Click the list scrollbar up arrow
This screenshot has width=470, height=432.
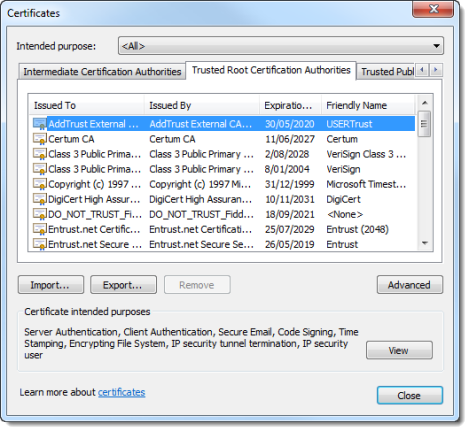[x=424, y=103]
